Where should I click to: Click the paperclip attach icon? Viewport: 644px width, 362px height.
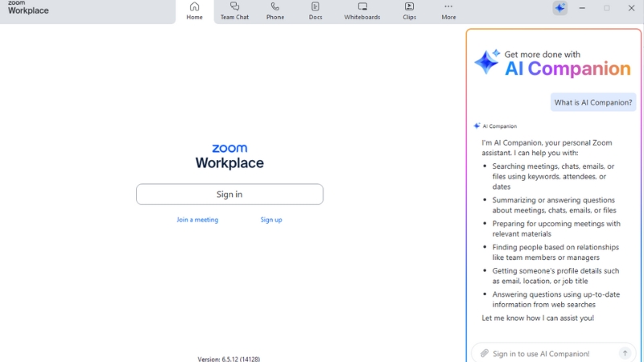pyautogui.click(x=485, y=353)
